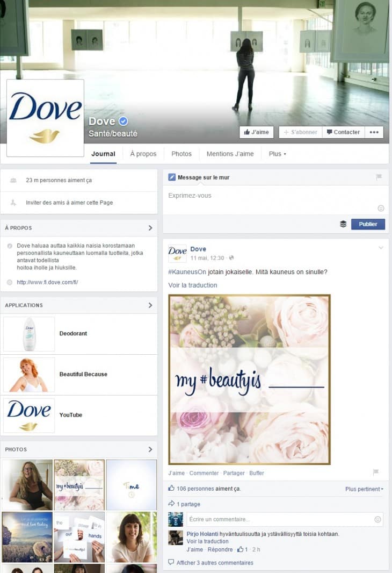Click the share arrow icon beside '1 partage'
The image size is (392, 573).
coord(171,504)
